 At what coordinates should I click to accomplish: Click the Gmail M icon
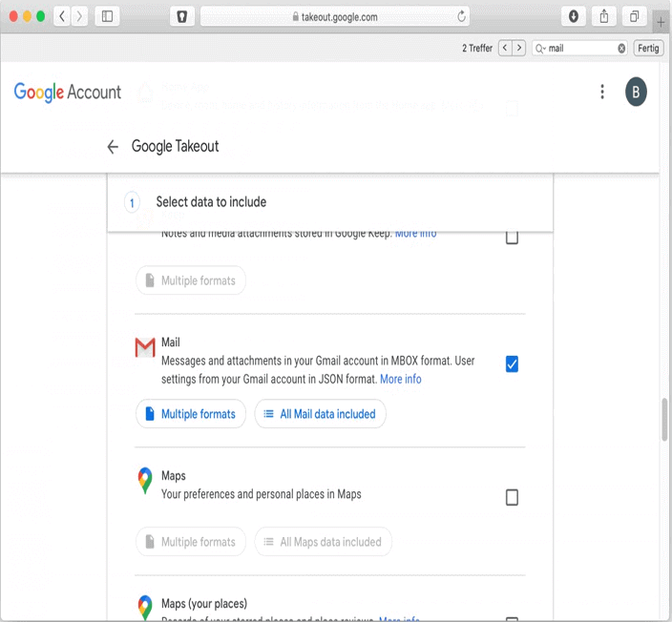[x=145, y=347]
